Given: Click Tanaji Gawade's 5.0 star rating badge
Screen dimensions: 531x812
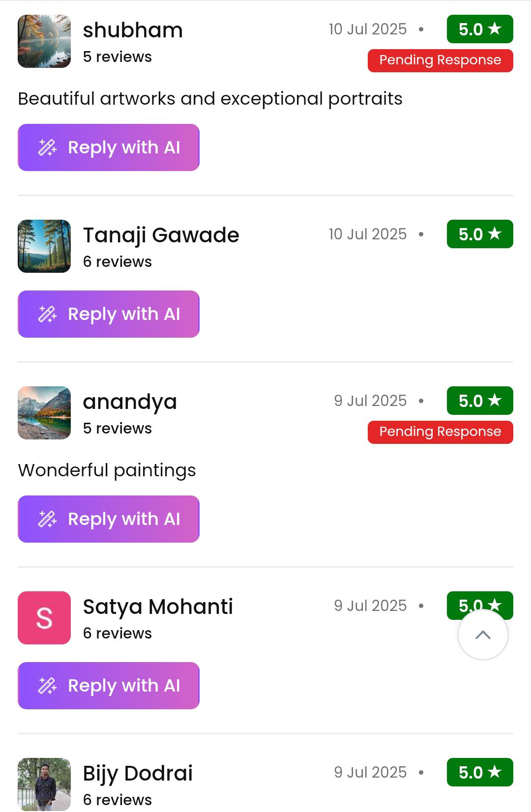Looking at the screenshot, I should [479, 234].
